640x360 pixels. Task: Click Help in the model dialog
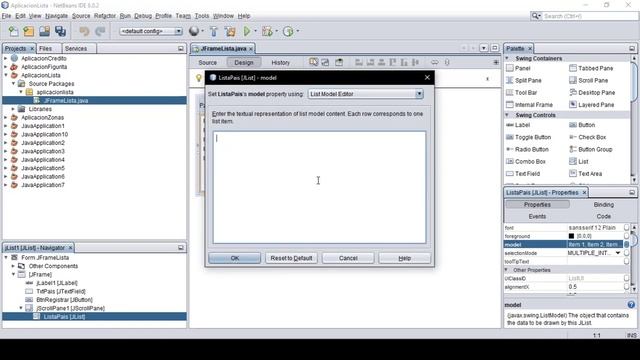404,258
